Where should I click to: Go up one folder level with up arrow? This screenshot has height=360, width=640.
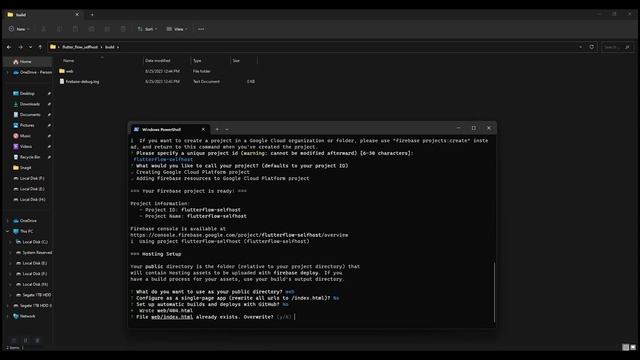(40, 47)
